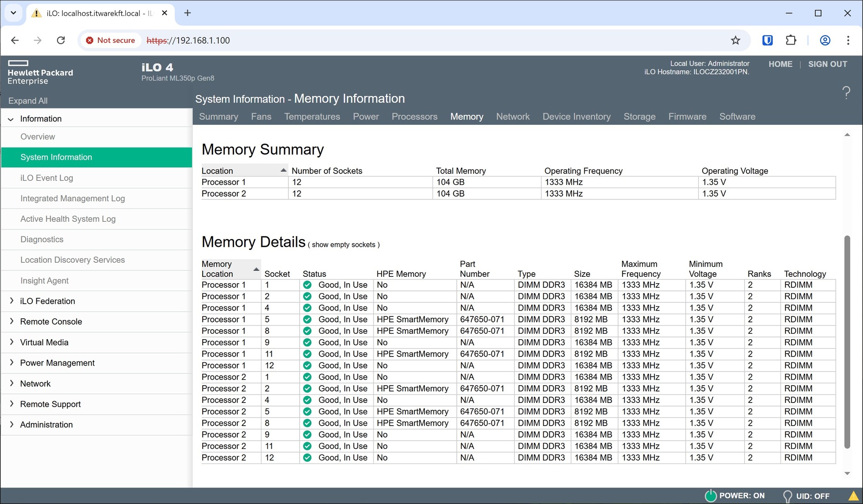Toggle the UID light bulb indicator
This screenshot has width=863, height=504.
(x=787, y=496)
